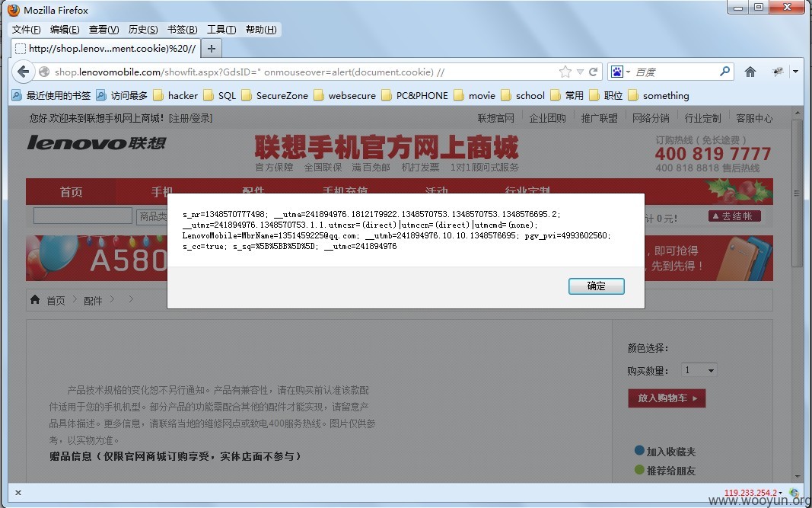Confirm the alert with 确定 button
The width and height of the screenshot is (812, 508).
point(596,286)
